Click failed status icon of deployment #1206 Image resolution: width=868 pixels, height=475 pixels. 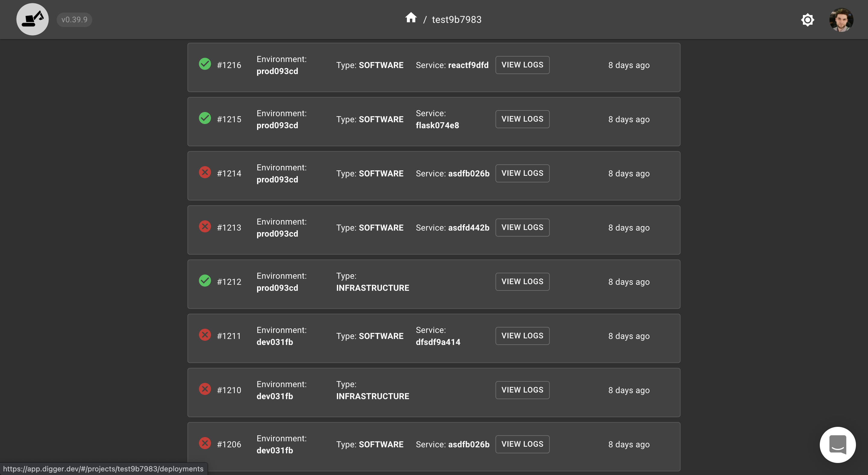click(x=205, y=443)
